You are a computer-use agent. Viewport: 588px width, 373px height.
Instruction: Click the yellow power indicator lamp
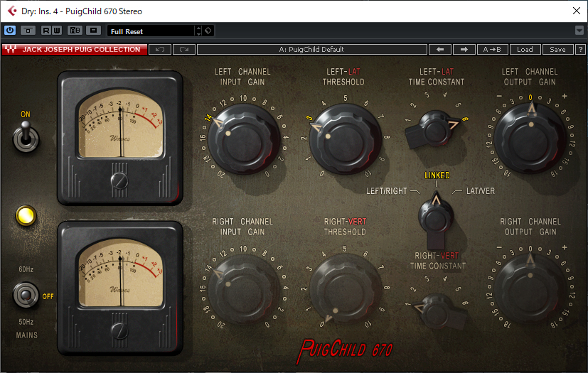26,216
